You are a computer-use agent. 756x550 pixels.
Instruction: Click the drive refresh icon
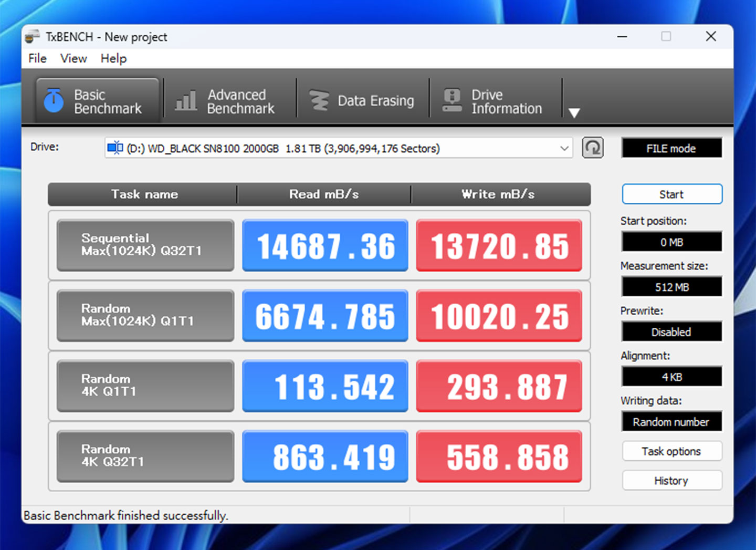593,148
